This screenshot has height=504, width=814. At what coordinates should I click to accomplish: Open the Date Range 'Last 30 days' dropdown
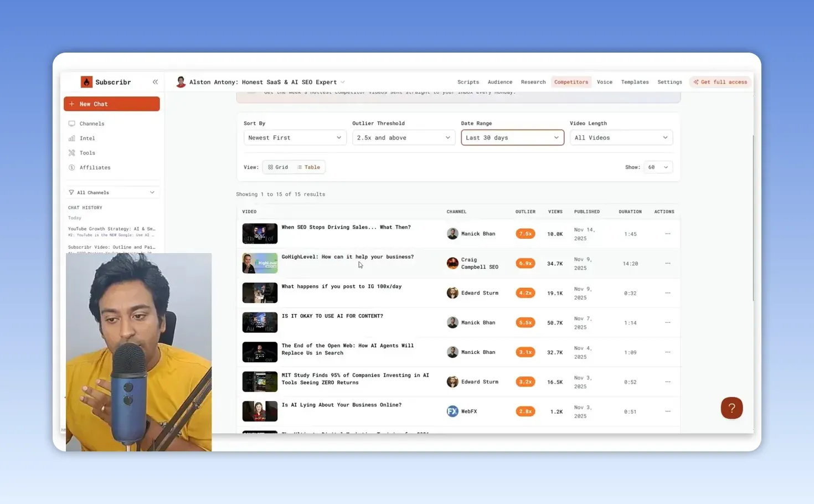[513, 138]
